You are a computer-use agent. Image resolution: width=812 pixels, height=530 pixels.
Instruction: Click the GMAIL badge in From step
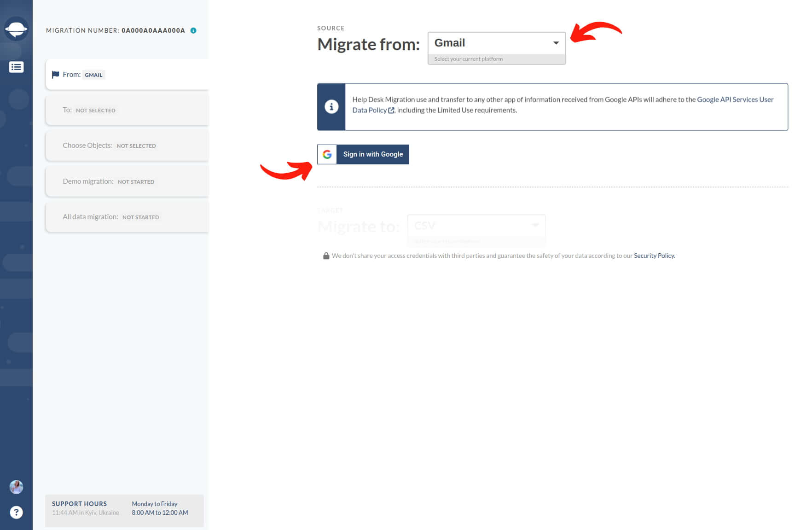93,75
